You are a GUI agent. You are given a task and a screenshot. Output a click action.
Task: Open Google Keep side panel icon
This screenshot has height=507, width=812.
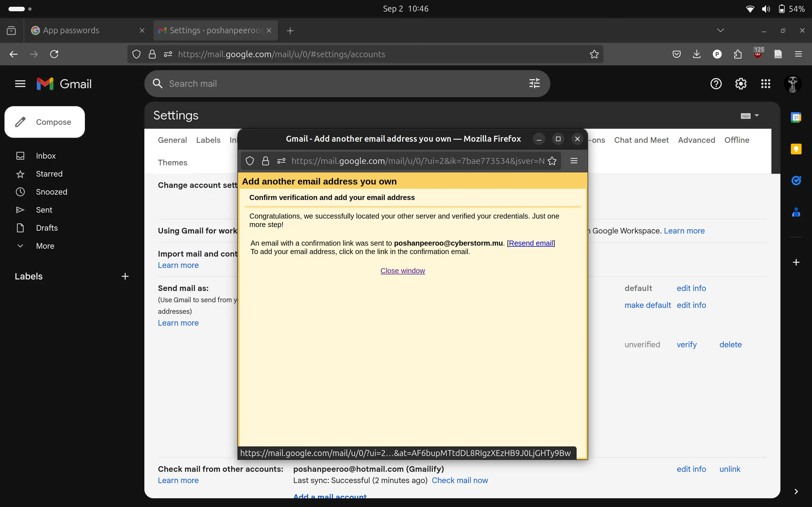coord(796,149)
